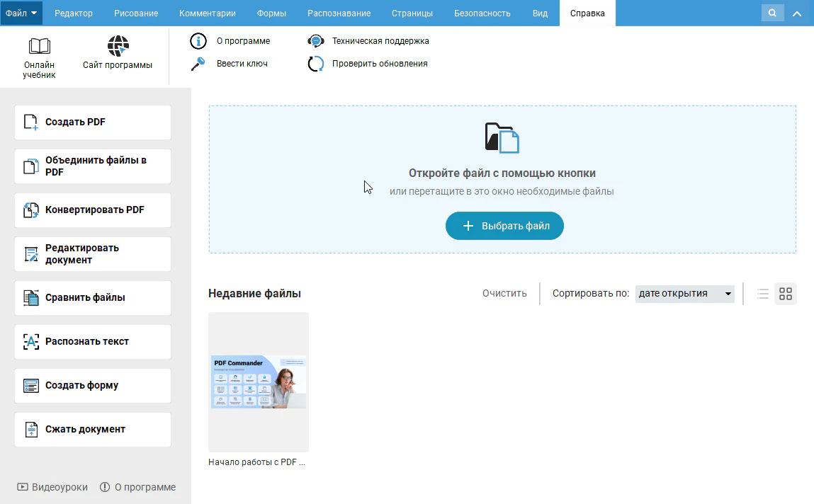Click the Ввести ключ key icon
Screen dimensions: 814x504
pos(198,64)
